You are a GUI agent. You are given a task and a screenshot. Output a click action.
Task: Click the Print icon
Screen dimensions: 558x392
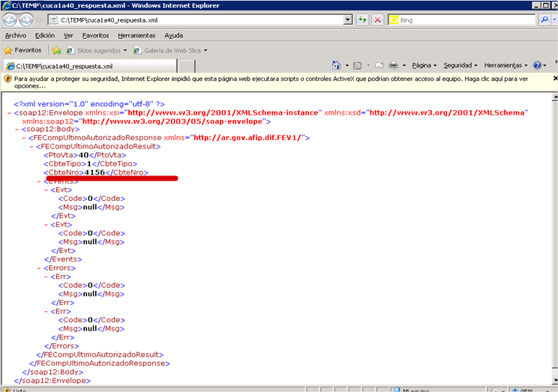[393, 65]
